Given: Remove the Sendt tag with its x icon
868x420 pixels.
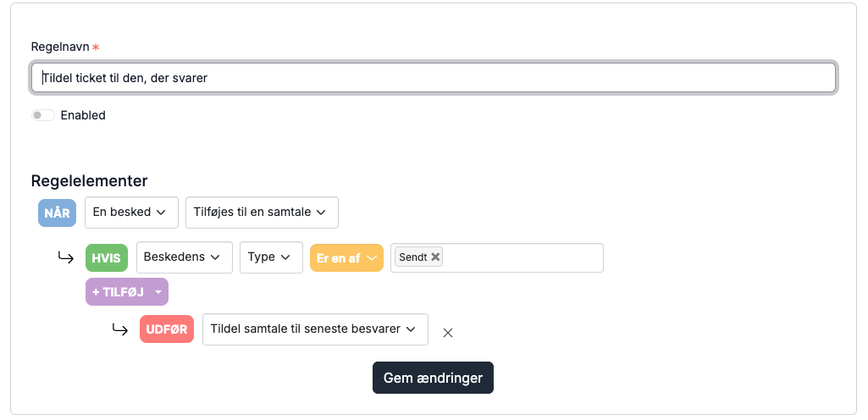Looking at the screenshot, I should click(435, 257).
